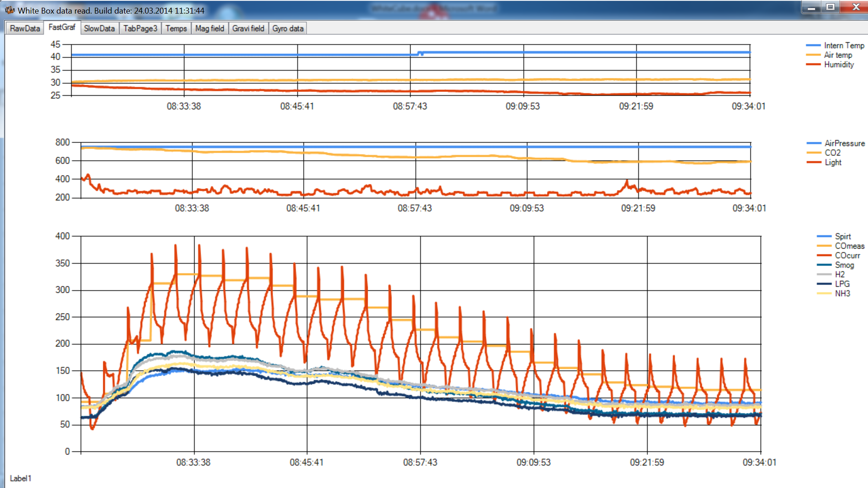The height and width of the screenshot is (488, 868).
Task: Select the Humidity legend label
Action: point(839,64)
